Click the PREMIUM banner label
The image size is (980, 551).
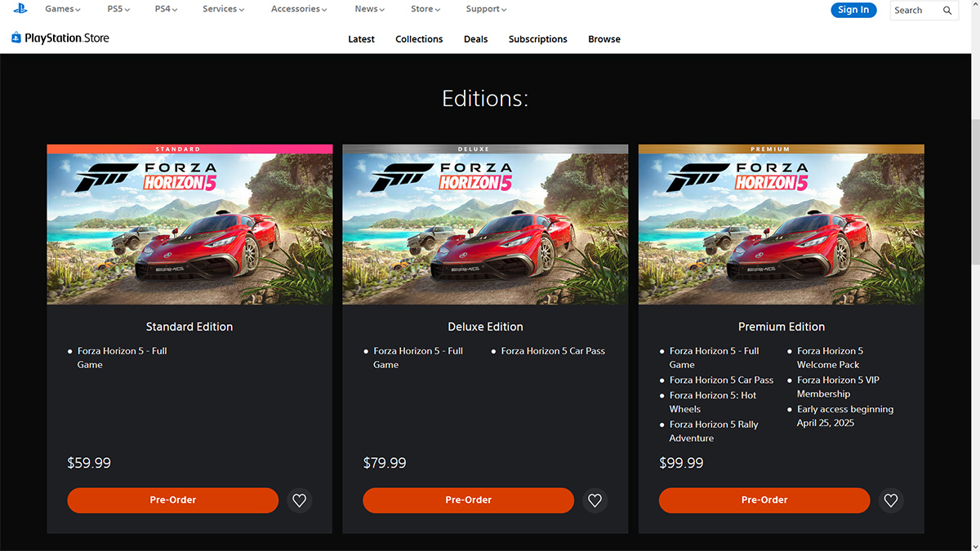pos(770,149)
